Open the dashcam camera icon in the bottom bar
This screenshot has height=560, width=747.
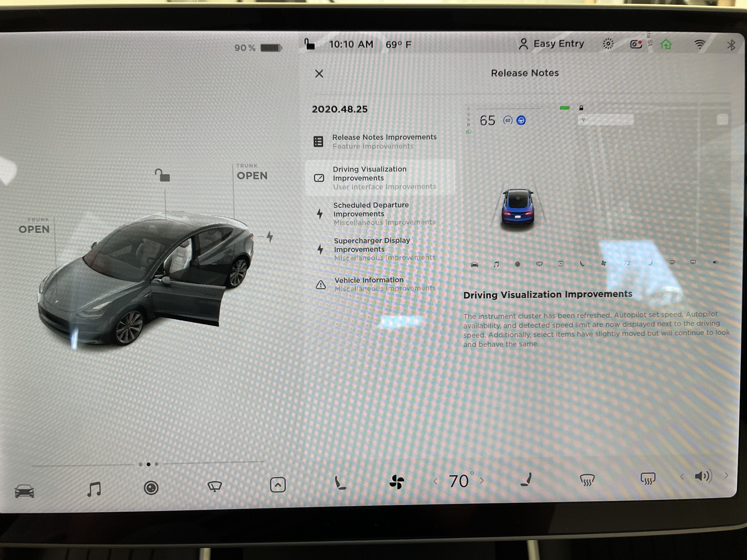coord(151,488)
